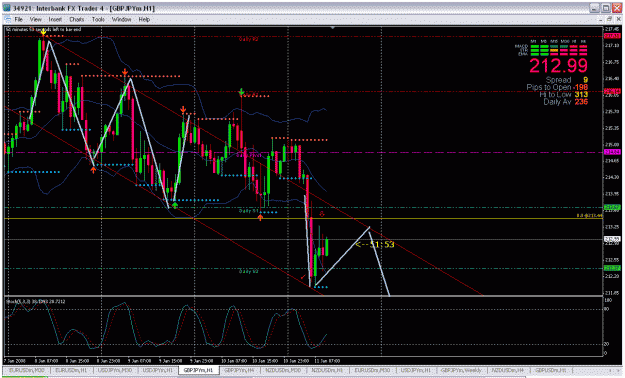
Task: Open the Insert menu
Action: click(55, 19)
